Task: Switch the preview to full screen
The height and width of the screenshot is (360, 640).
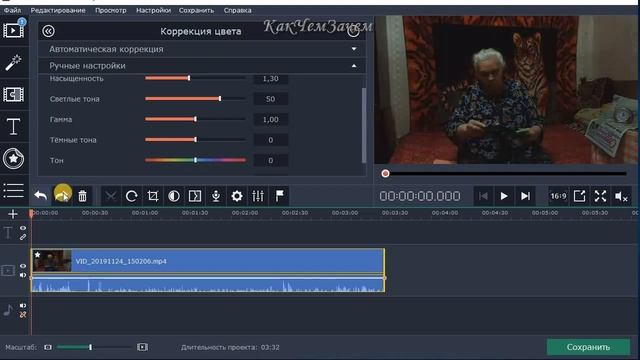Action: pos(600,196)
